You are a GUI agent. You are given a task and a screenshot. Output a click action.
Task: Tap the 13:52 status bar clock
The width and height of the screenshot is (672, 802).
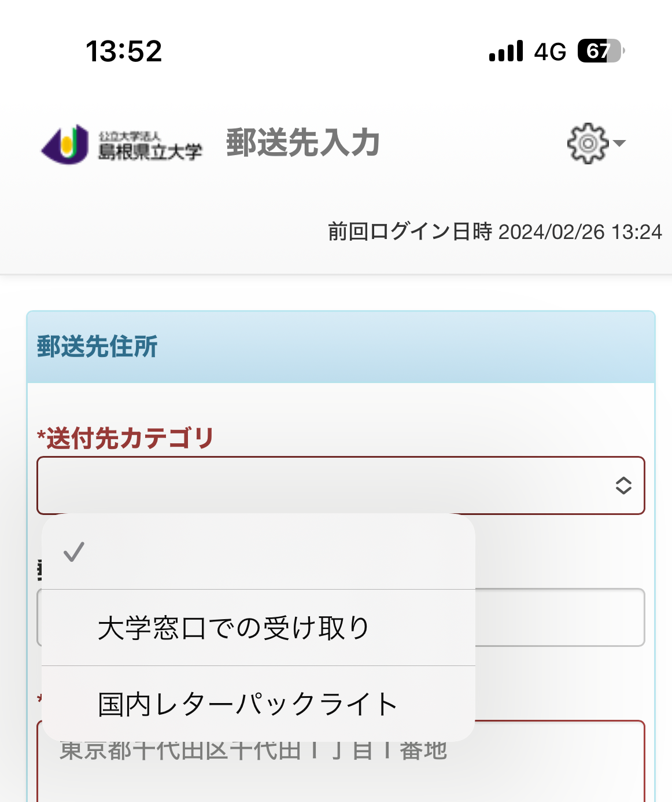pyautogui.click(x=124, y=51)
